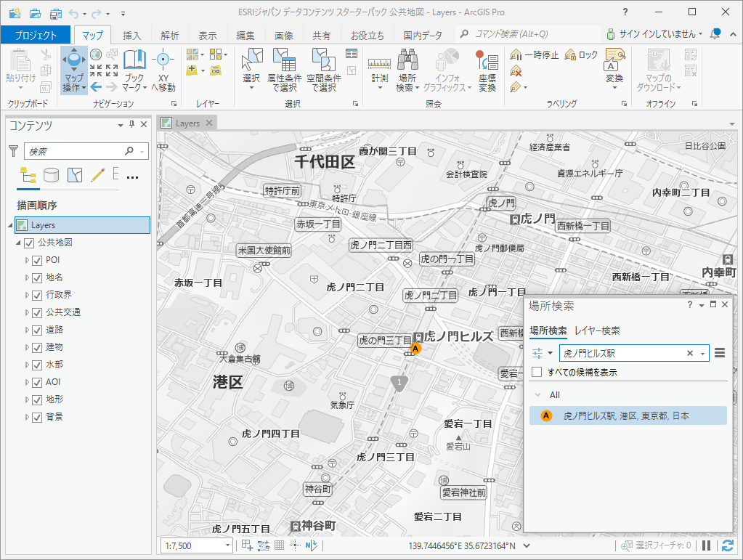
Task: Select the マップ操作 explore tool
Action: tap(73, 62)
